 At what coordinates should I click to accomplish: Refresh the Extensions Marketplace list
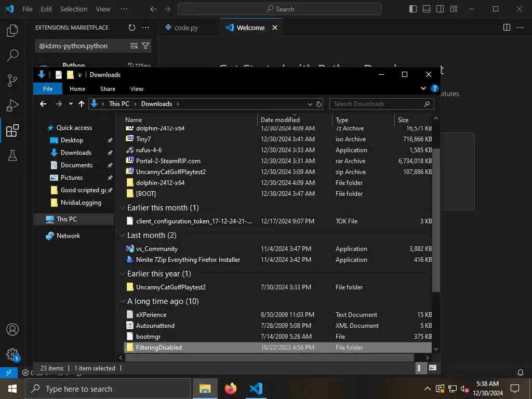[x=132, y=28]
